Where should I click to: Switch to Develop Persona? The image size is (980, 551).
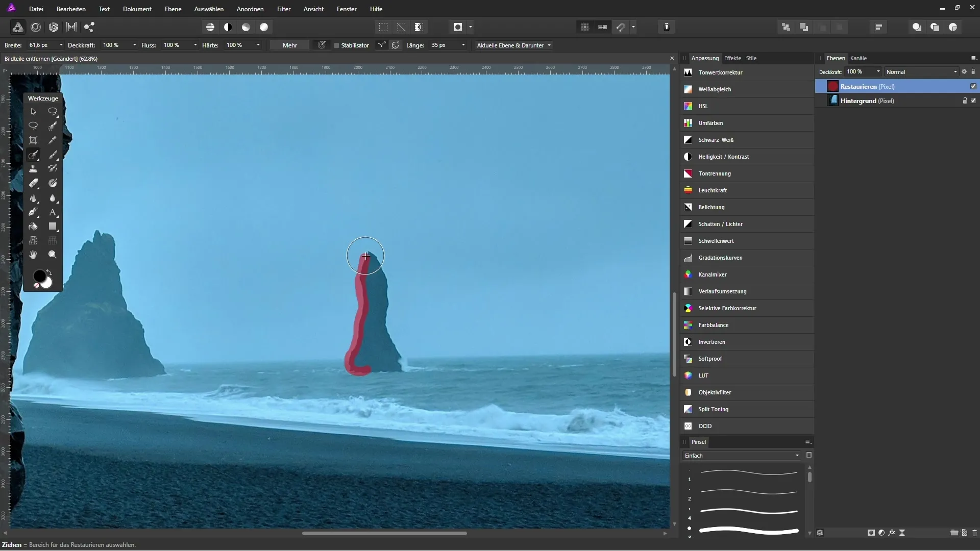click(54, 27)
